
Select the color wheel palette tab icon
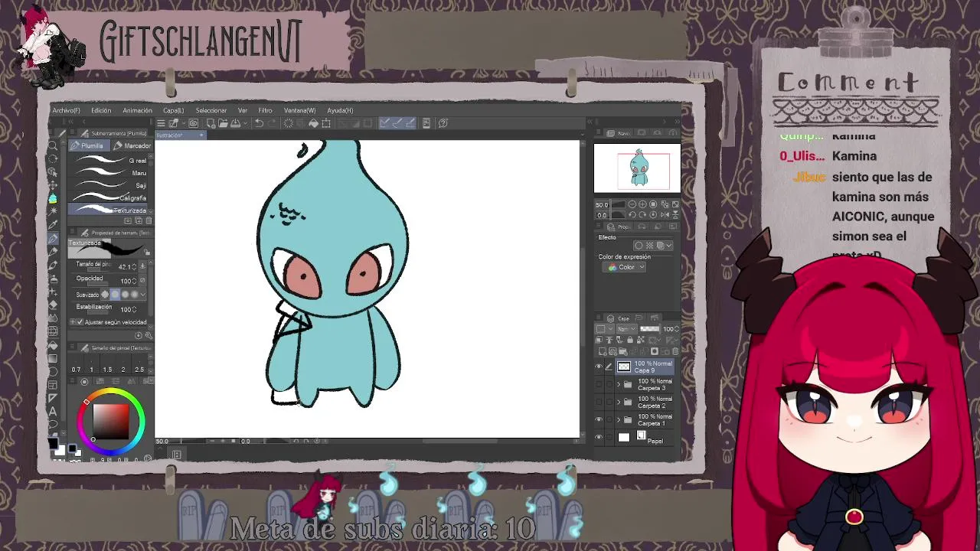click(x=84, y=381)
